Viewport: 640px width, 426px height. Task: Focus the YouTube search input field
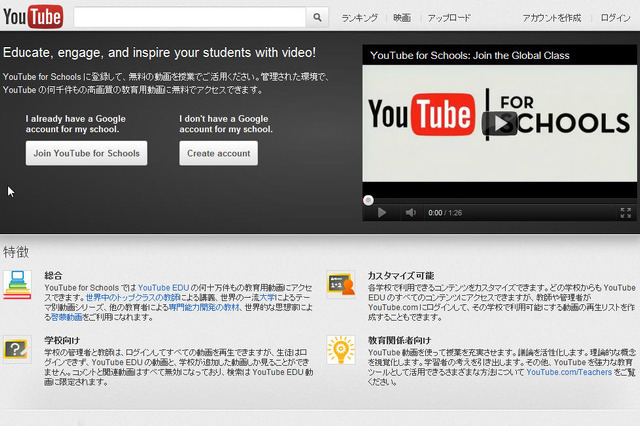[x=189, y=17]
